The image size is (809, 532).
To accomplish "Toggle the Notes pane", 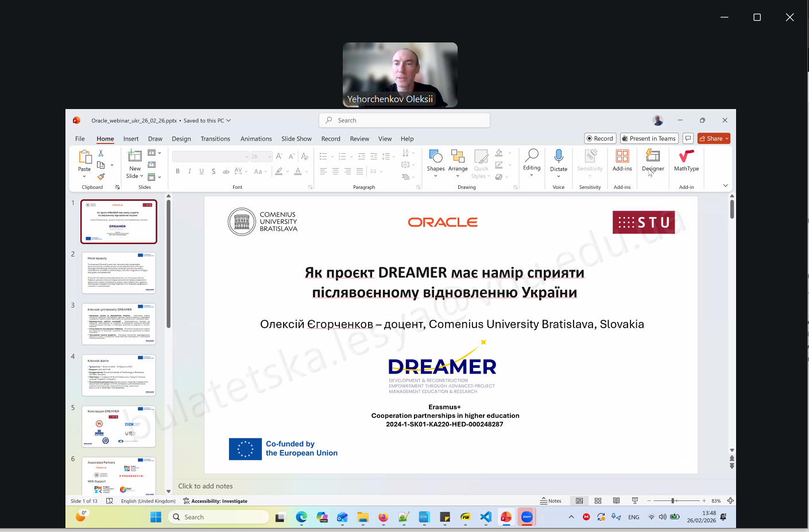I will 551,501.
